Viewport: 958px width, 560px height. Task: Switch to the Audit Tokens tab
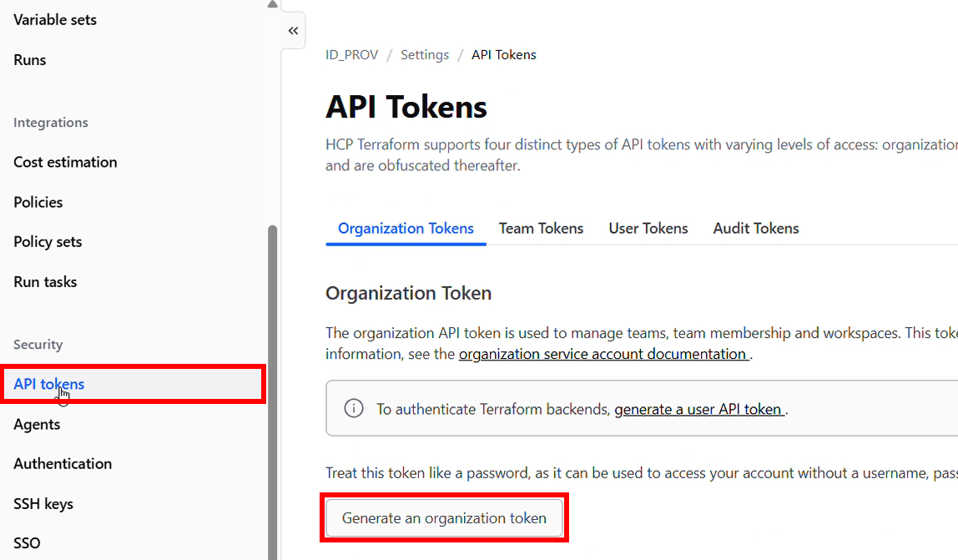756,228
